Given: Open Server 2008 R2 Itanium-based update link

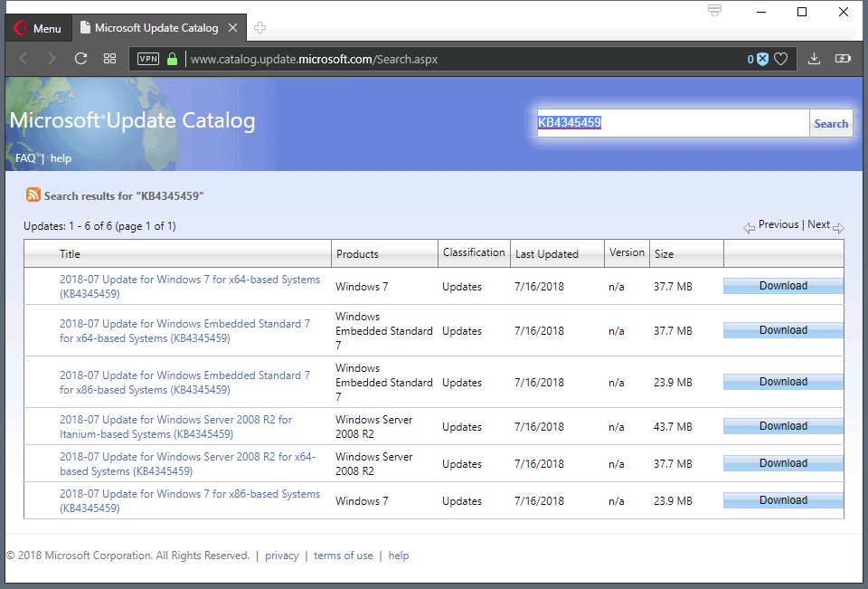Looking at the screenshot, I should [x=176, y=427].
